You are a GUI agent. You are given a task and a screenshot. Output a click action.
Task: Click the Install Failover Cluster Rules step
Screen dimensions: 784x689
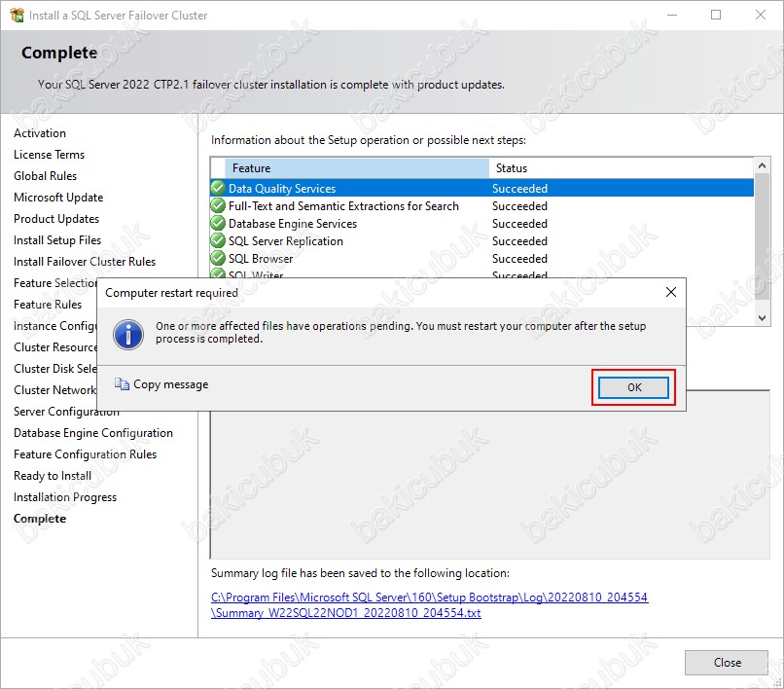pos(85,262)
